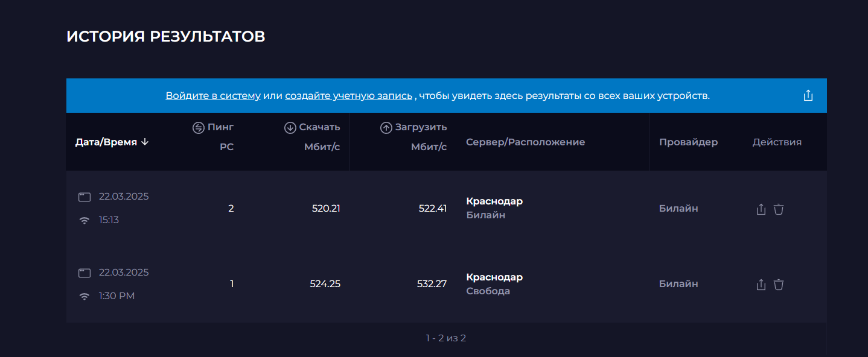This screenshot has height=357, width=868.
Task: Delete the 1:30 PM test result
Action: click(779, 285)
